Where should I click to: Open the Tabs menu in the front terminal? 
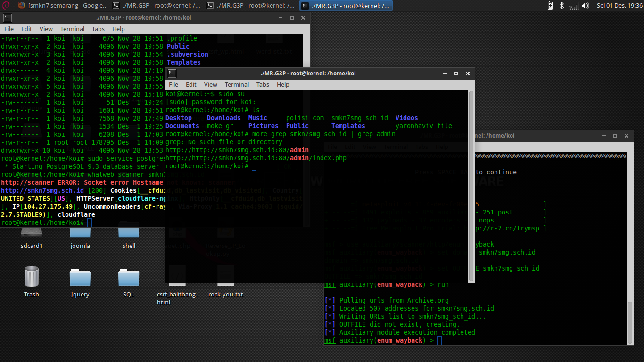tap(263, 85)
